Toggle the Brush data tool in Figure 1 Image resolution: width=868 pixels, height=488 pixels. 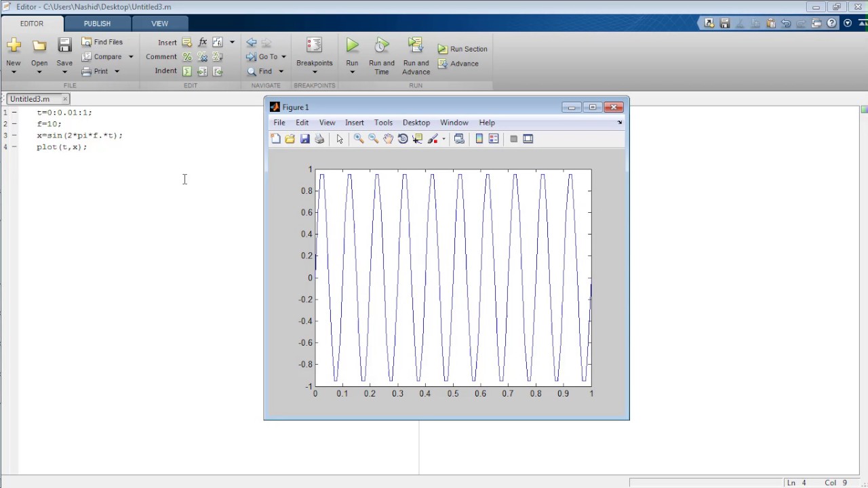[x=433, y=139]
